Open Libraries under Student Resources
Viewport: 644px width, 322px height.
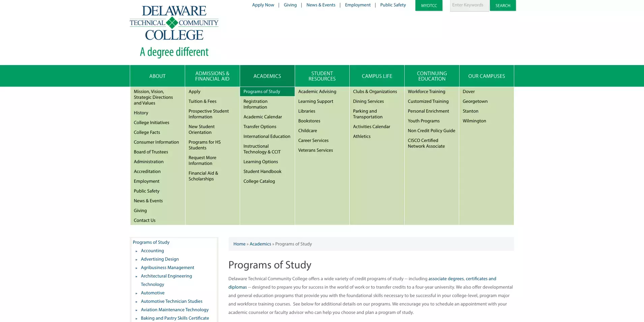click(x=306, y=111)
